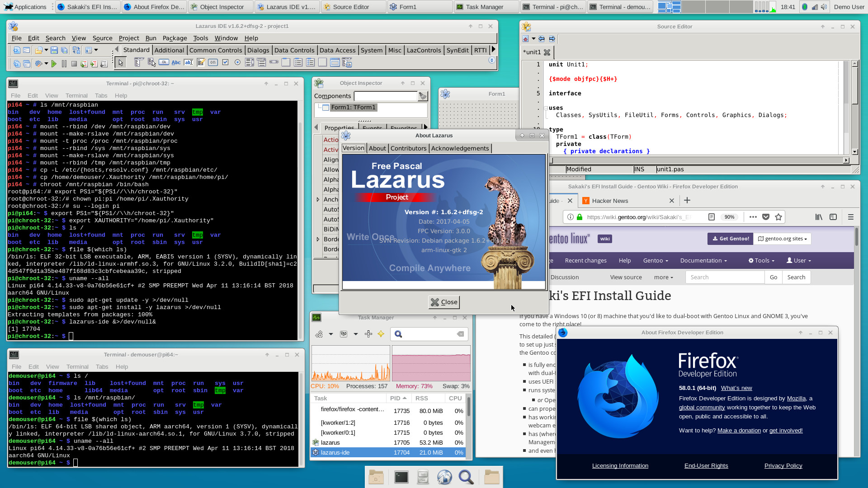Click Task Manager yellow star icon

click(381, 334)
